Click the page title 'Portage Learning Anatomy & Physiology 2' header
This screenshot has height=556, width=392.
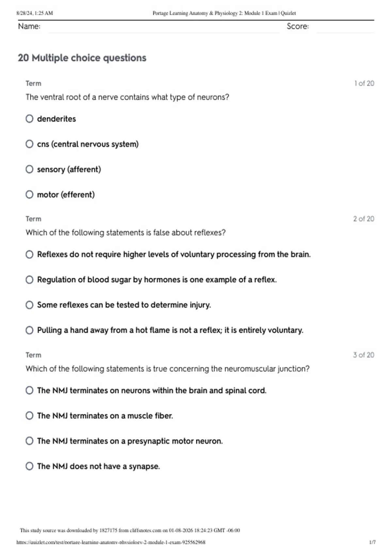pyautogui.click(x=224, y=13)
